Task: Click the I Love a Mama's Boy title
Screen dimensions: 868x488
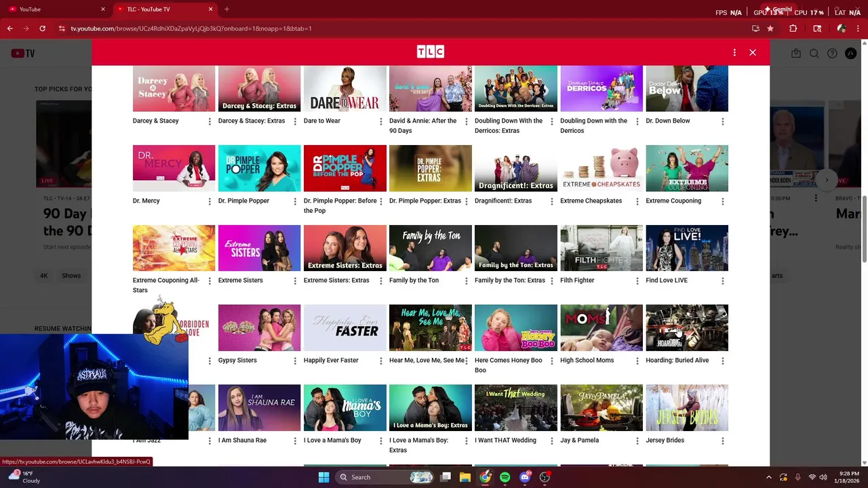Action: 332,441
